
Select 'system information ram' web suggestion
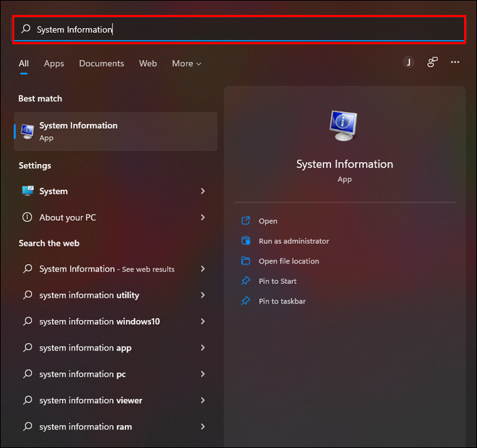point(116,427)
